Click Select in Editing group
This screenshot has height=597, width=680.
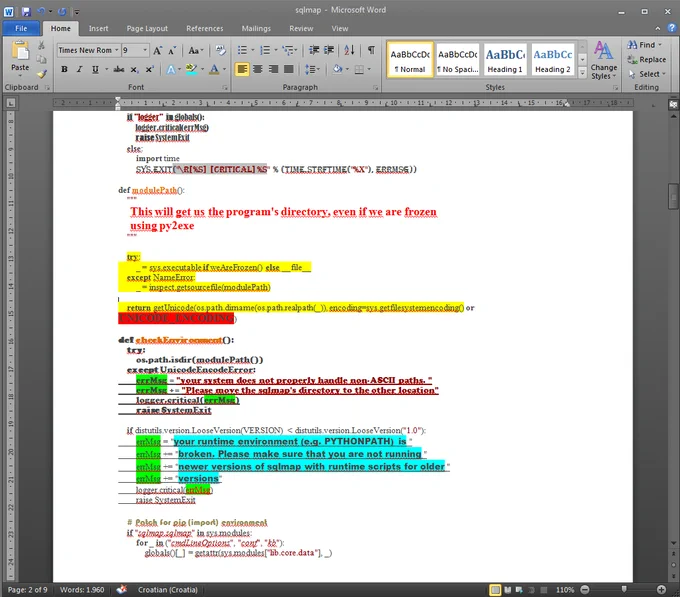pyautogui.click(x=647, y=74)
